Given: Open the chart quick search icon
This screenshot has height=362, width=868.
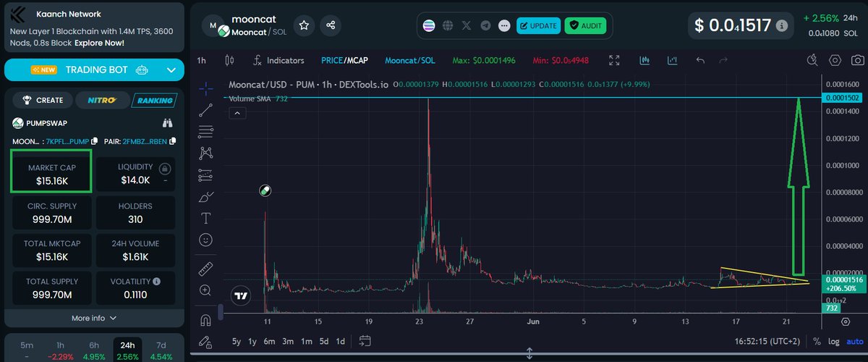Looking at the screenshot, I should [812, 60].
